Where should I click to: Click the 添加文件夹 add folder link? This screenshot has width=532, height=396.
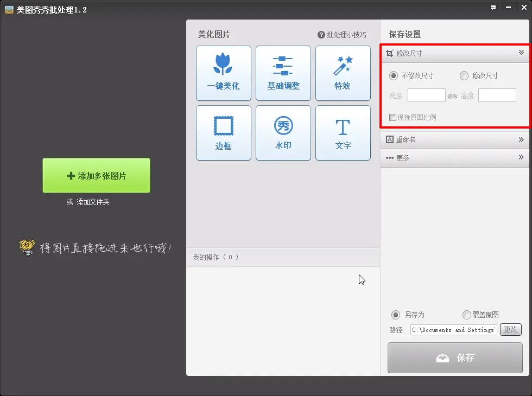[x=93, y=202]
